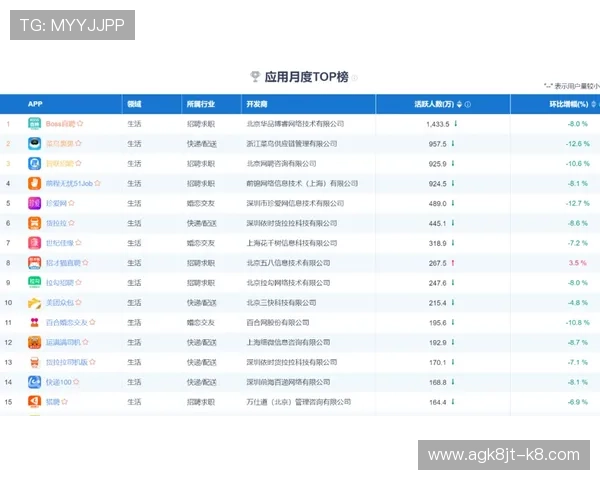Click the 珍爱网 app icon
Viewport: 600px width, 480px height.
coord(34,203)
